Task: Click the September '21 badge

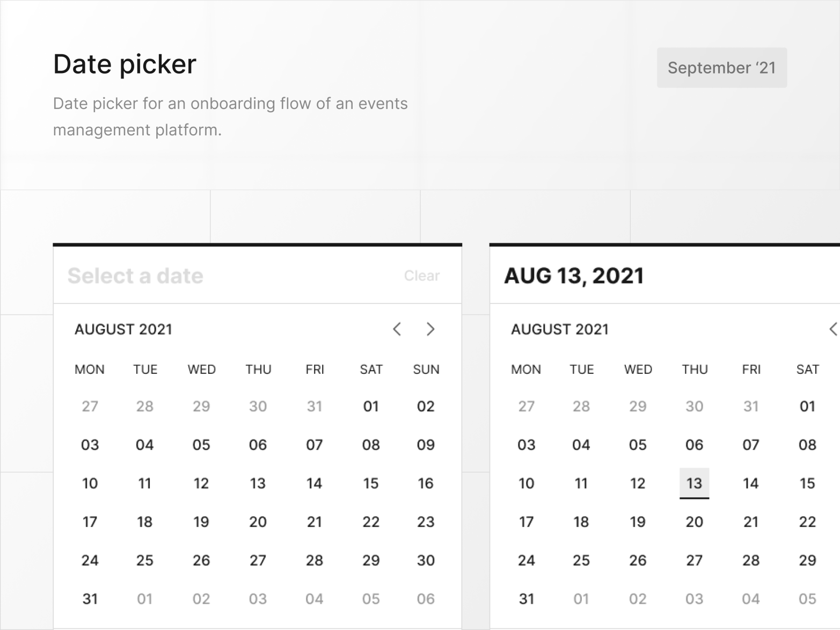Action: (721, 68)
